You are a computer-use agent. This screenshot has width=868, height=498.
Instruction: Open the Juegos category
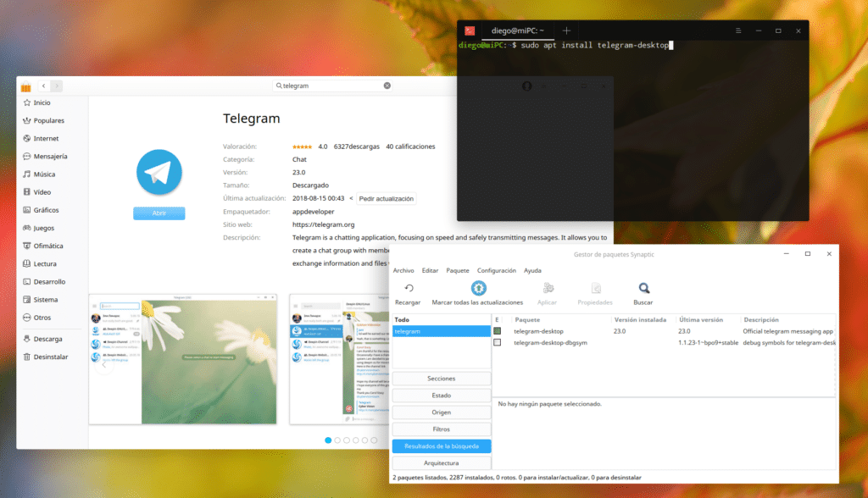[39, 228]
